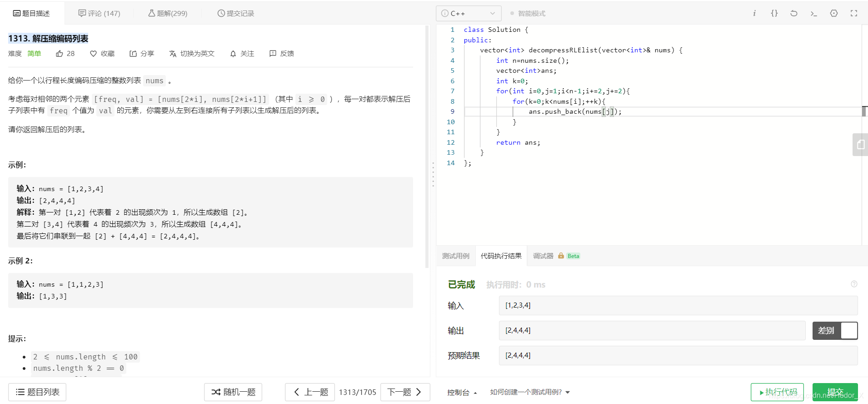Open the 题目列表 problem list
The height and width of the screenshot is (404, 868).
coord(37,392)
